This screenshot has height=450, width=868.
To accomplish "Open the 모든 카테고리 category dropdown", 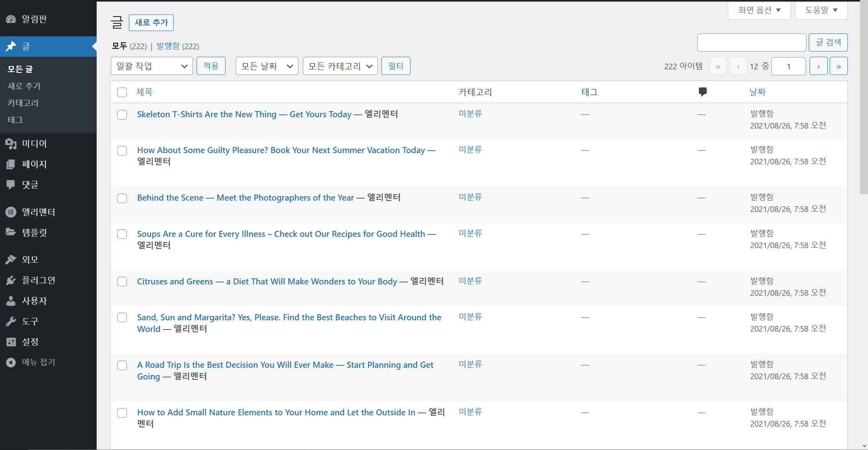I will coord(340,66).
